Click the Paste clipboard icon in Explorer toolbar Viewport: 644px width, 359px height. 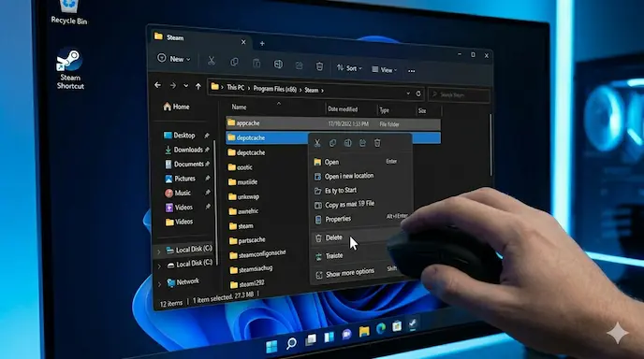click(x=256, y=64)
